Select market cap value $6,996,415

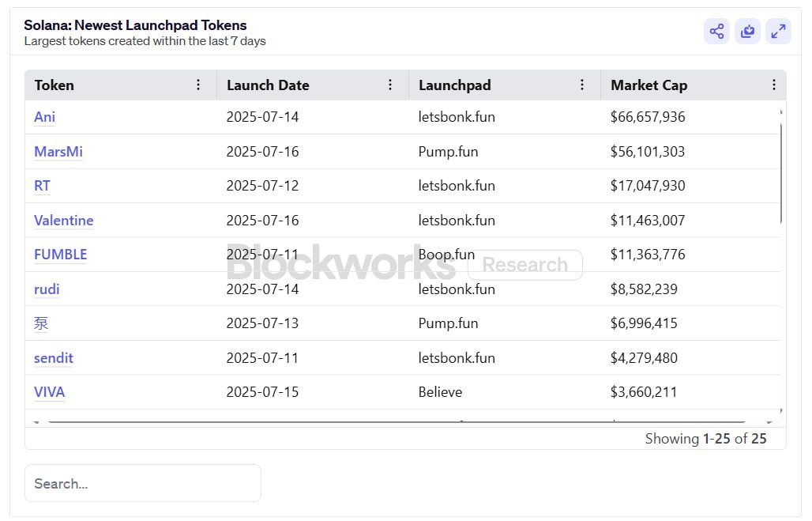[644, 323]
